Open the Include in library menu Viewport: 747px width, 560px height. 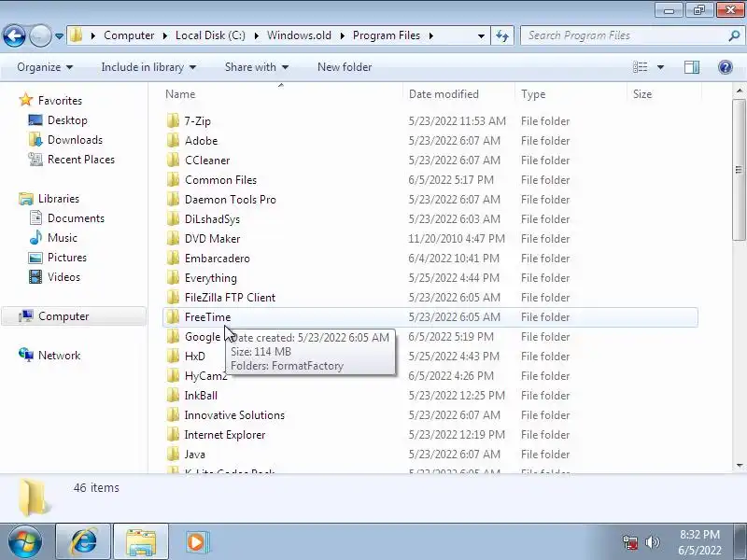tap(148, 67)
